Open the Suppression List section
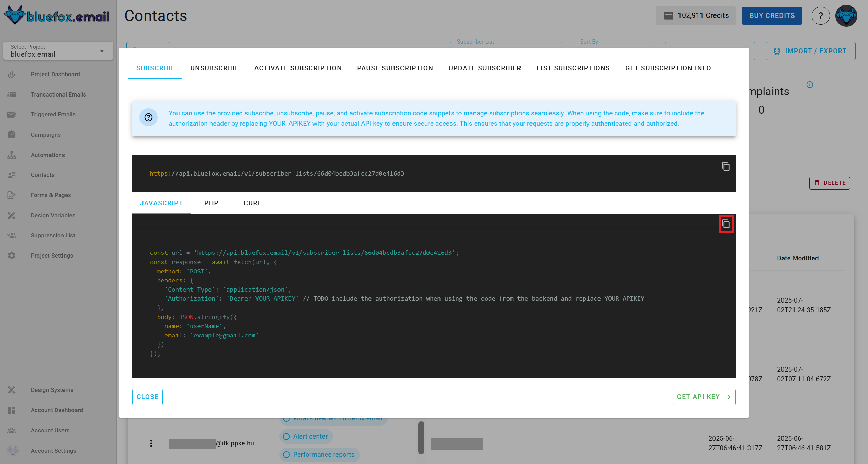Image resolution: width=868 pixels, height=464 pixels. click(x=53, y=235)
